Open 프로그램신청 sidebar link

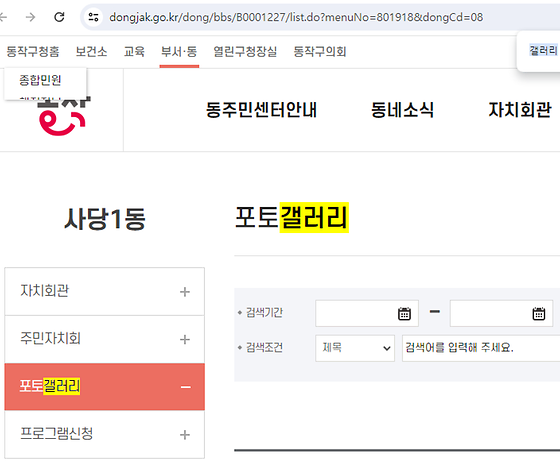[x=56, y=434]
